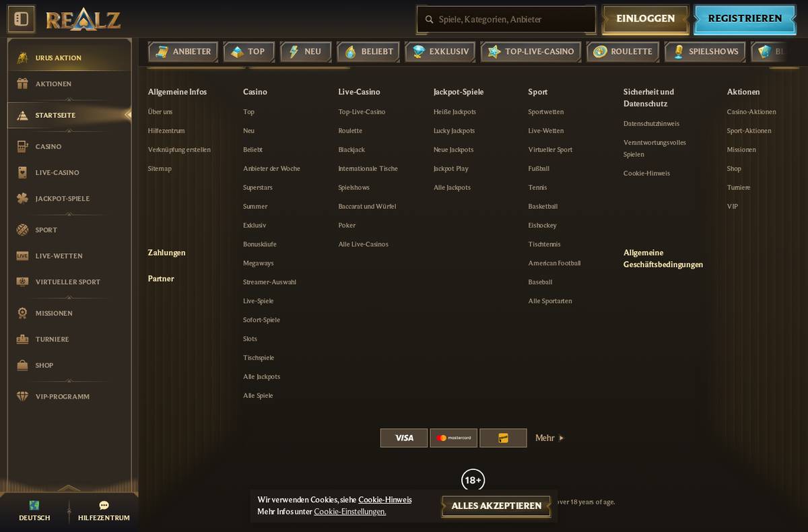Open the Partner footer heading link

[x=161, y=278]
